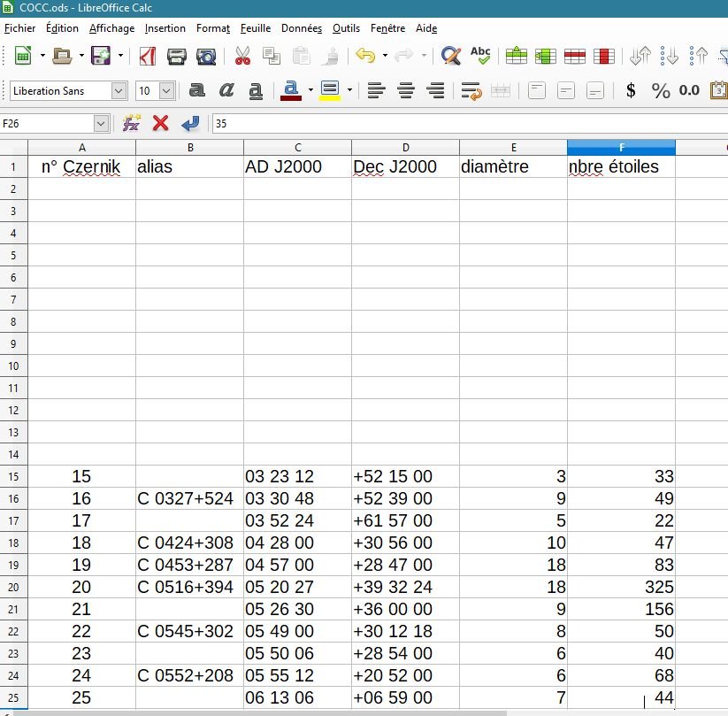Accept formula entry with blue arrow
The width and height of the screenshot is (728, 716).
pyautogui.click(x=189, y=123)
